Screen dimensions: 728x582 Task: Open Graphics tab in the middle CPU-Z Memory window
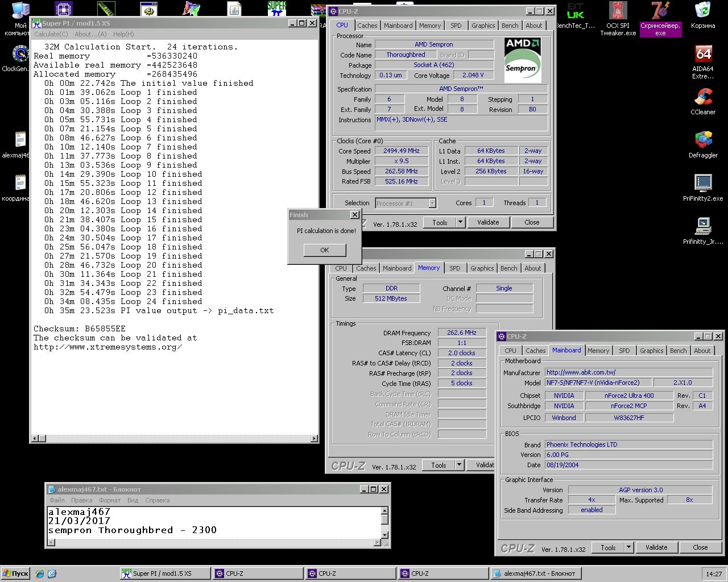(x=482, y=268)
